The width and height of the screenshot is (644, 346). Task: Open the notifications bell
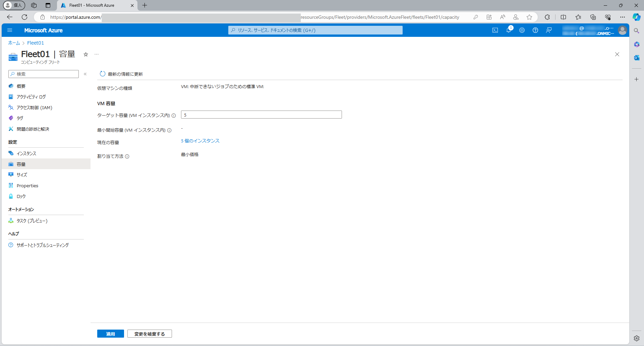pyautogui.click(x=509, y=30)
